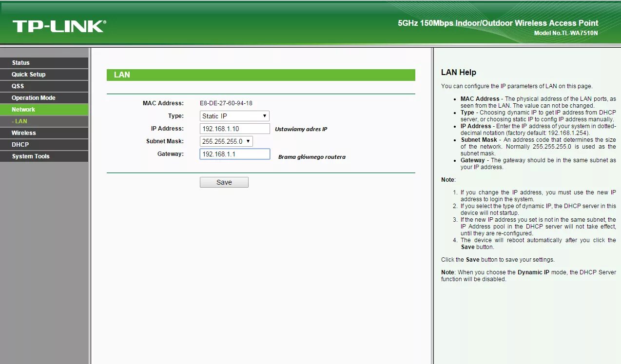Open the DHCP menu section
This screenshot has width=621, height=364.
pos(44,145)
